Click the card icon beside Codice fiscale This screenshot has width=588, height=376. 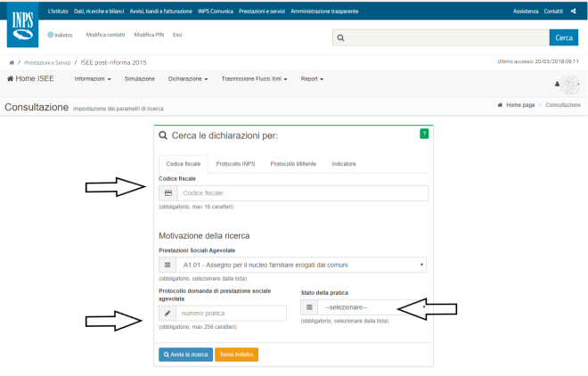coord(167,193)
